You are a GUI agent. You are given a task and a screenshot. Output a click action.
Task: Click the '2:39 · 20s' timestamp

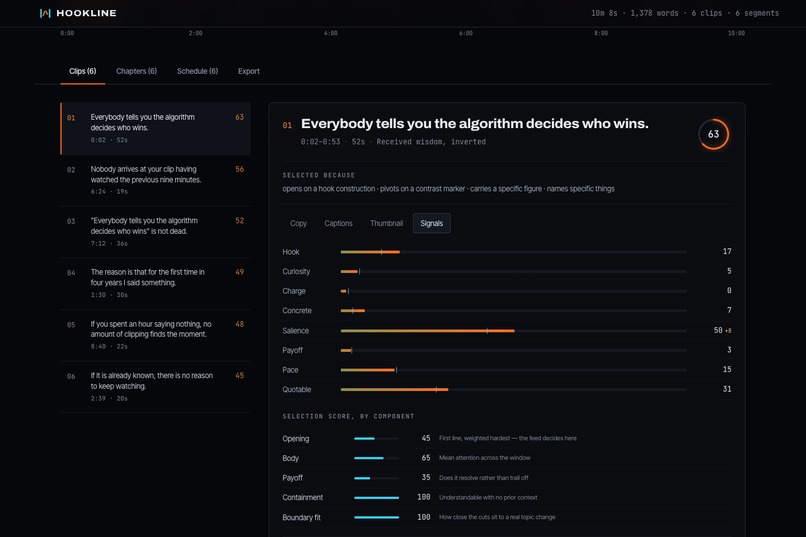pyautogui.click(x=109, y=398)
